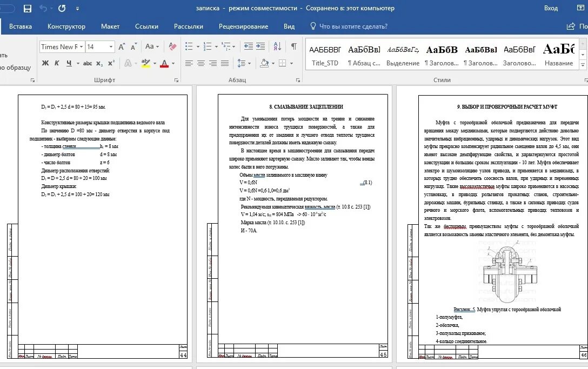This screenshot has height=369, width=588.
Task: Decrease font size with the small A icon
Action: pos(133,47)
